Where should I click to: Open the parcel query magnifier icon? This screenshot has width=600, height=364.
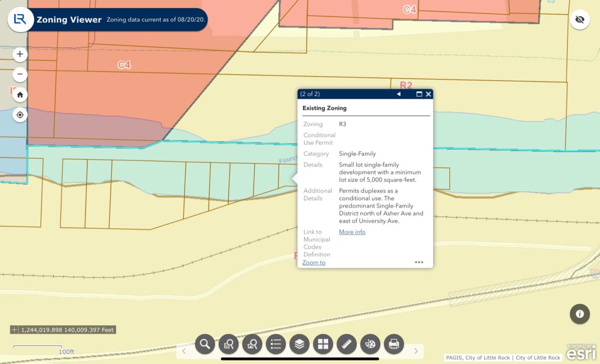pos(229,344)
